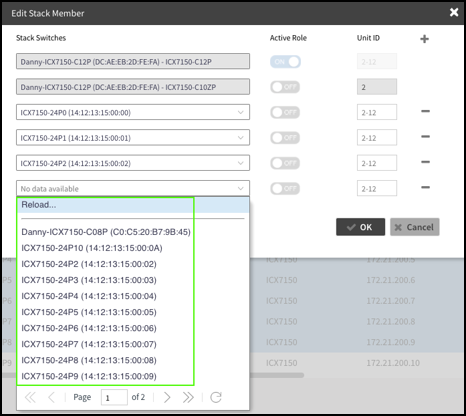This screenshot has height=416, width=466.
Task: Click Unit ID field for ICX7150-24P1
Action: [x=377, y=138]
